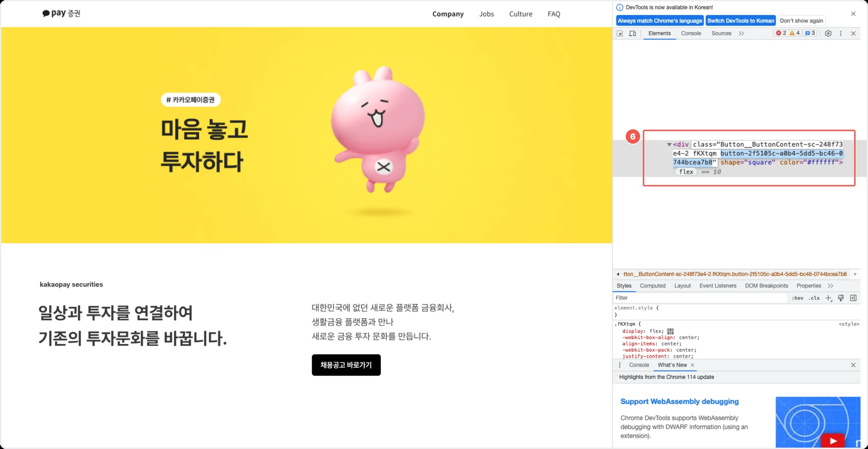Click the shape="square" attribute in DOM
Viewport: 868px width, 449px height.
[x=748, y=162]
